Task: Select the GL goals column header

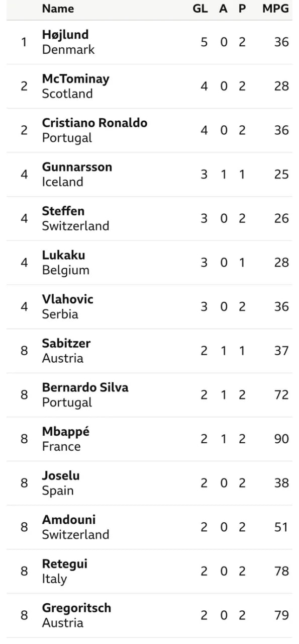Action: click(x=200, y=9)
